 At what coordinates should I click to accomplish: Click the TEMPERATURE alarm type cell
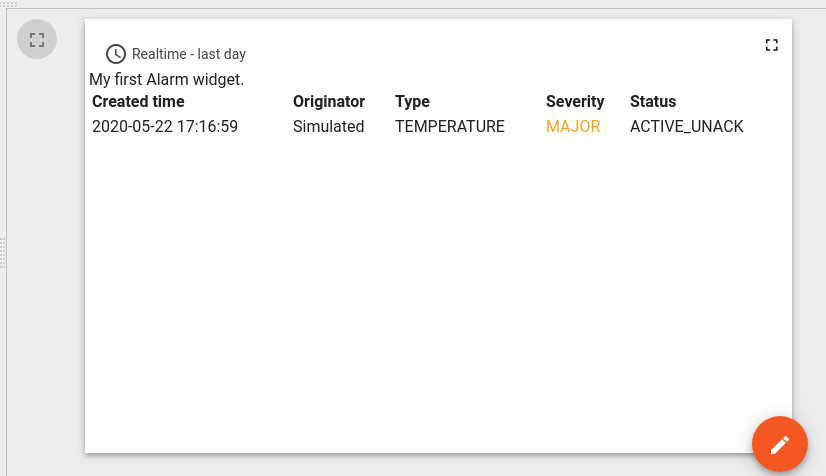[450, 126]
